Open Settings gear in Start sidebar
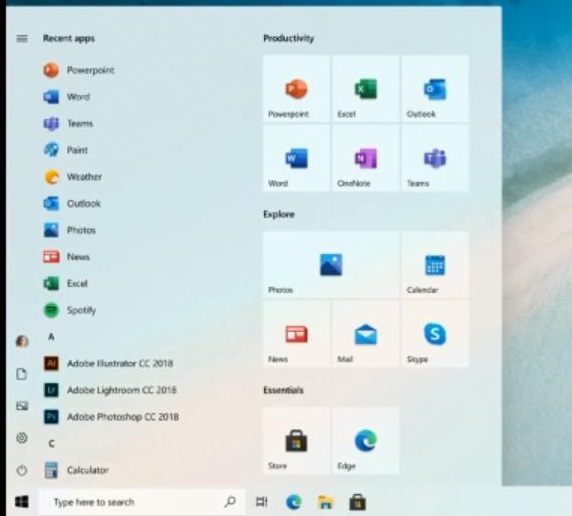Screen dimensions: 572x516 click(22, 438)
